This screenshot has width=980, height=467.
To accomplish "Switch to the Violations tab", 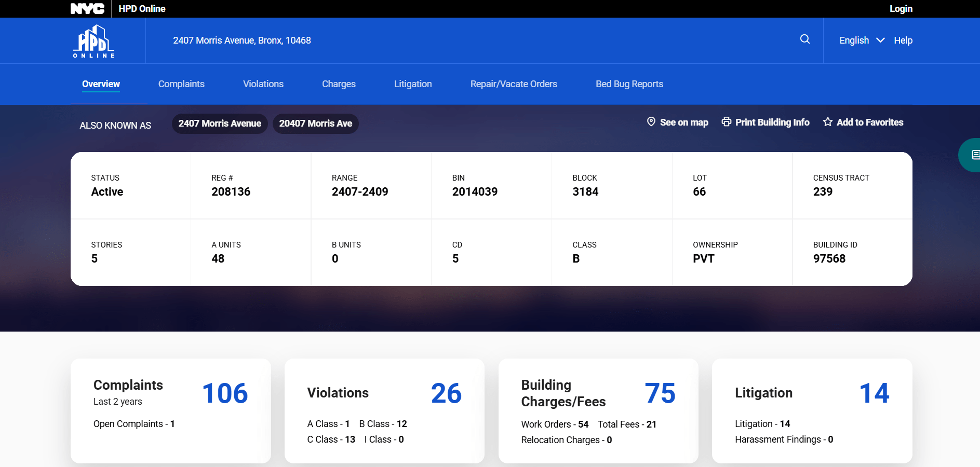I will (x=263, y=84).
